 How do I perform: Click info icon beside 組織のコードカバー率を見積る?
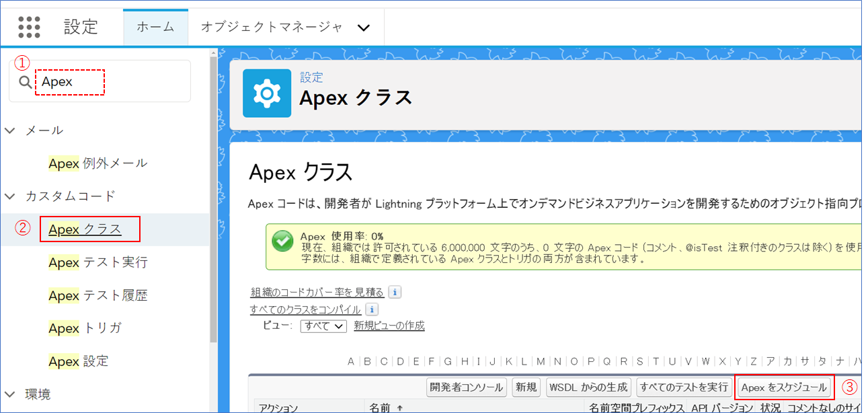pyautogui.click(x=395, y=293)
